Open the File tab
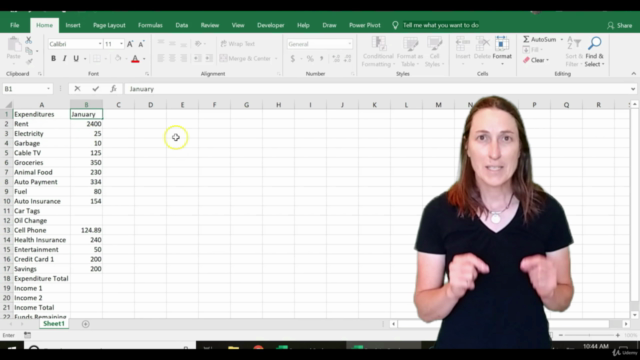This screenshot has width=640, height=360. pos(15,25)
